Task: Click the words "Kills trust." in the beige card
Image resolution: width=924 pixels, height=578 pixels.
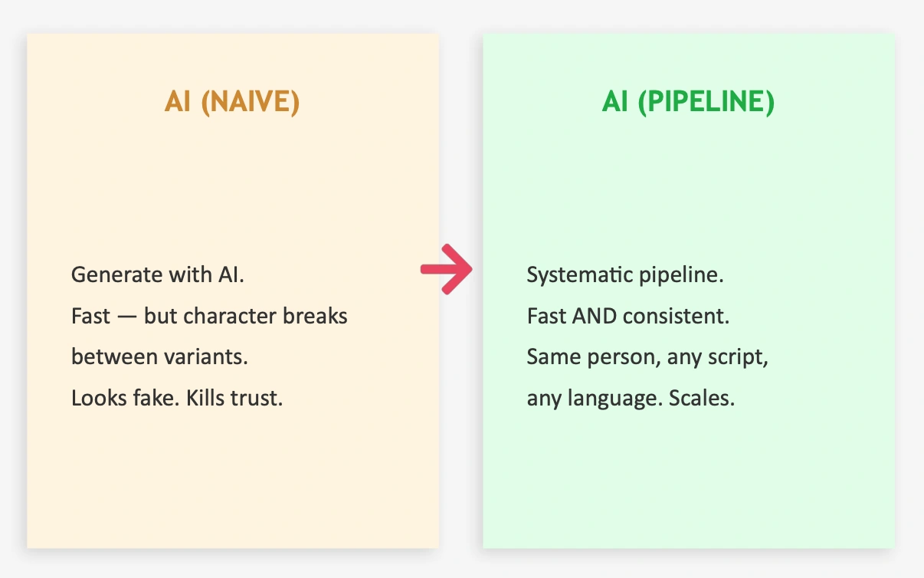Action: click(x=234, y=399)
